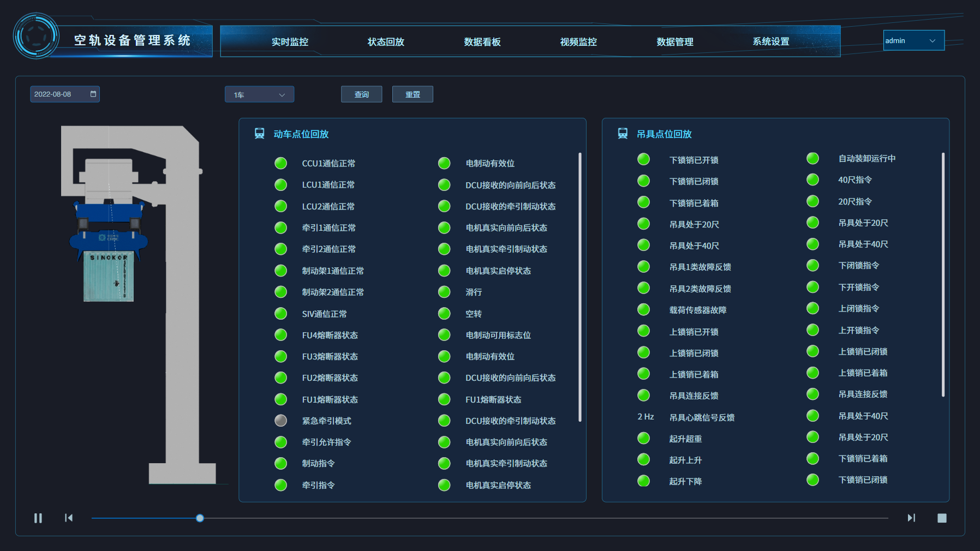Click the 查询 button
The image size is (980, 551).
click(x=361, y=94)
